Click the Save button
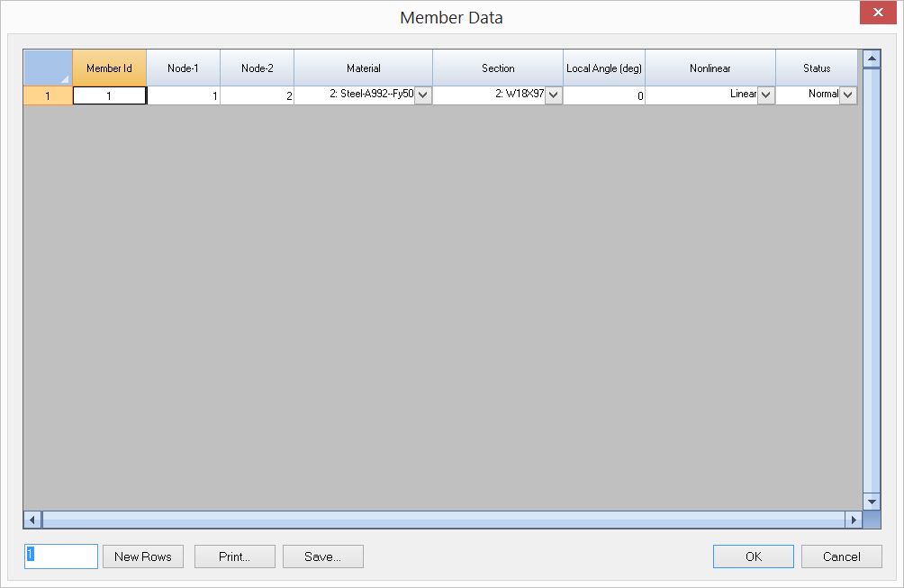 click(323, 556)
